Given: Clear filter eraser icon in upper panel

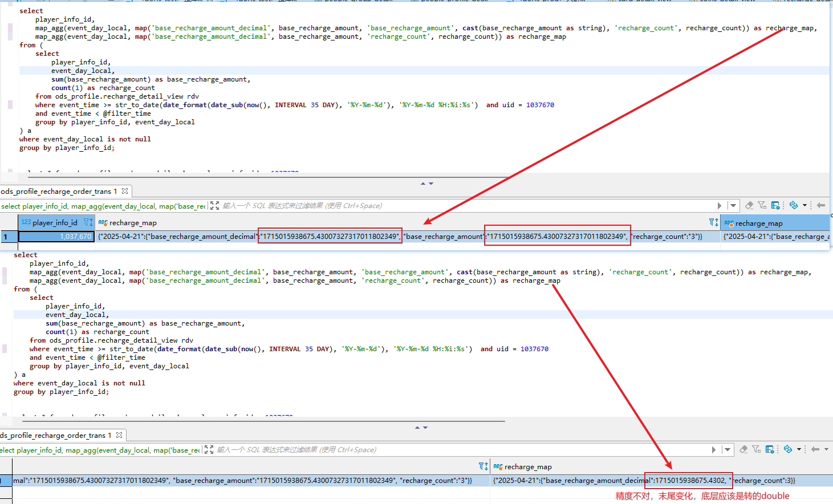Looking at the screenshot, I should tap(749, 205).
